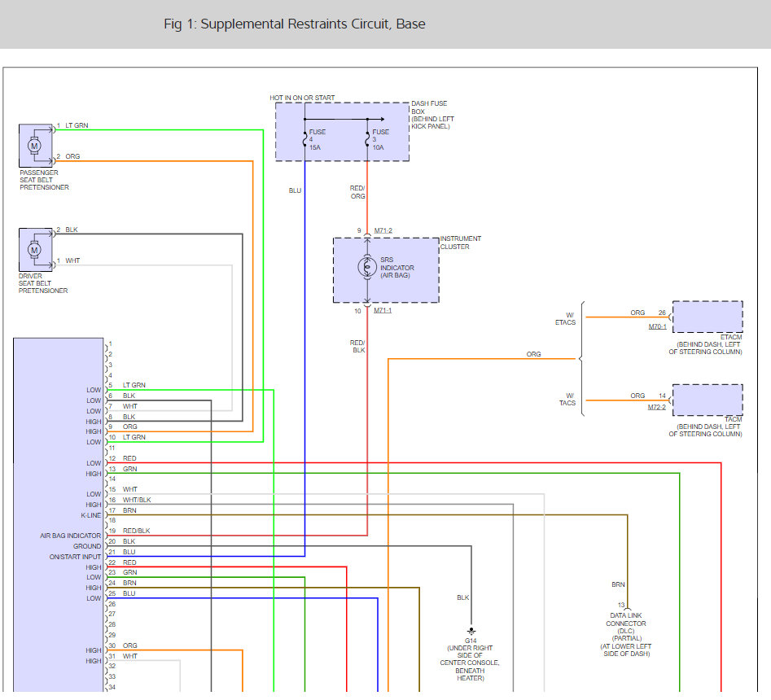The height and width of the screenshot is (700, 771).
Task: Click the BLU label at pin 25
Action: 129,593
